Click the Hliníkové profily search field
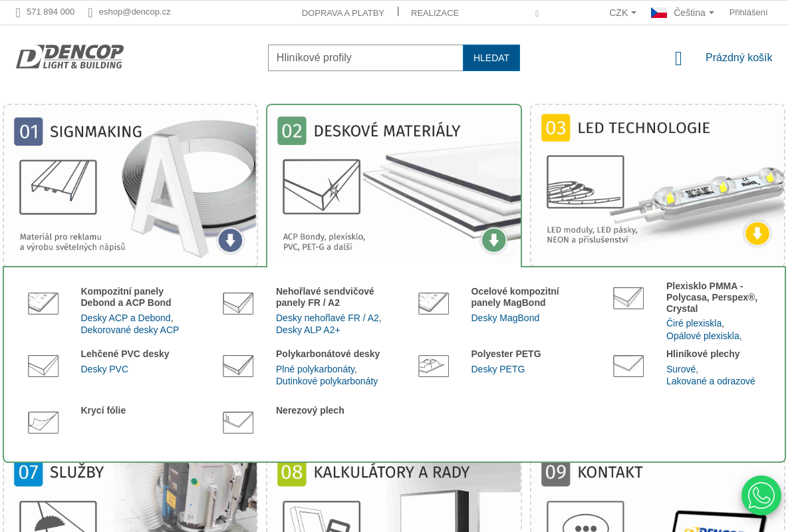 coord(366,58)
